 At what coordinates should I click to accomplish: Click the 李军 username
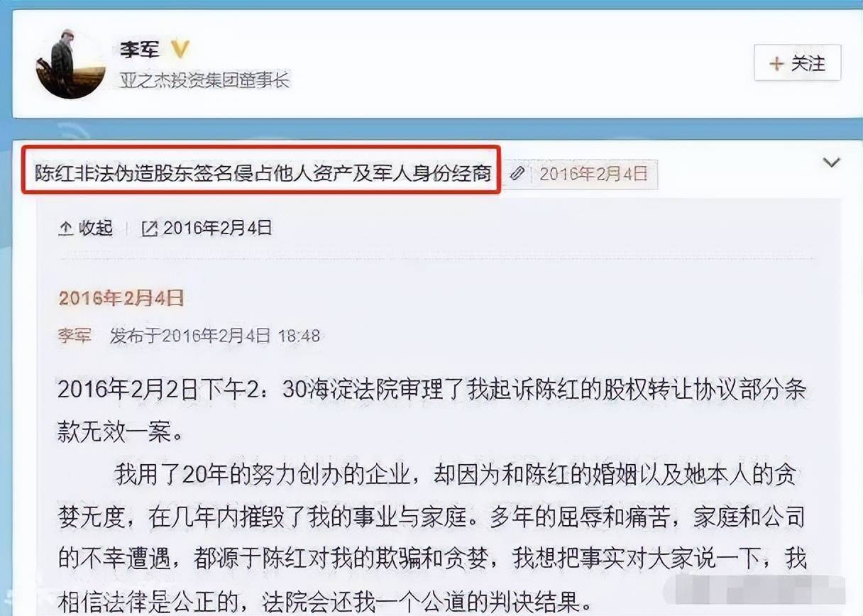tap(141, 49)
